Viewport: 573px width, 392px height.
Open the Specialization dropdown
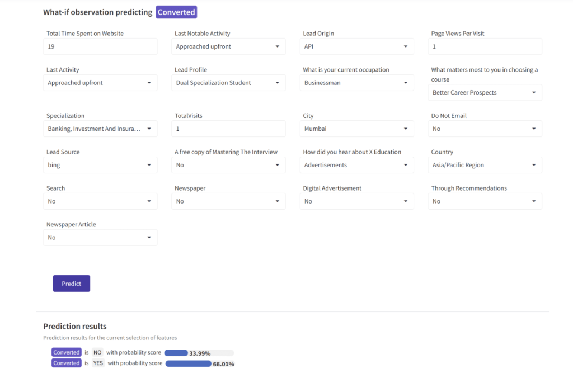coord(100,129)
